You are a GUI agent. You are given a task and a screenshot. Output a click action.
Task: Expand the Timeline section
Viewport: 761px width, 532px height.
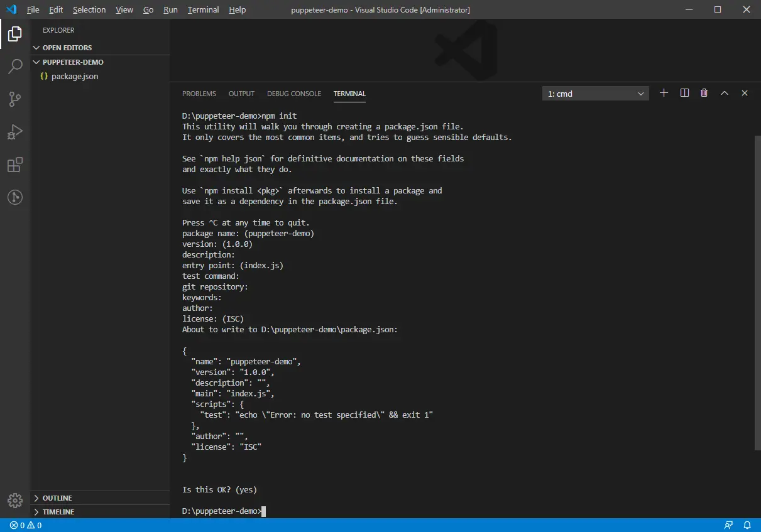[100, 512]
